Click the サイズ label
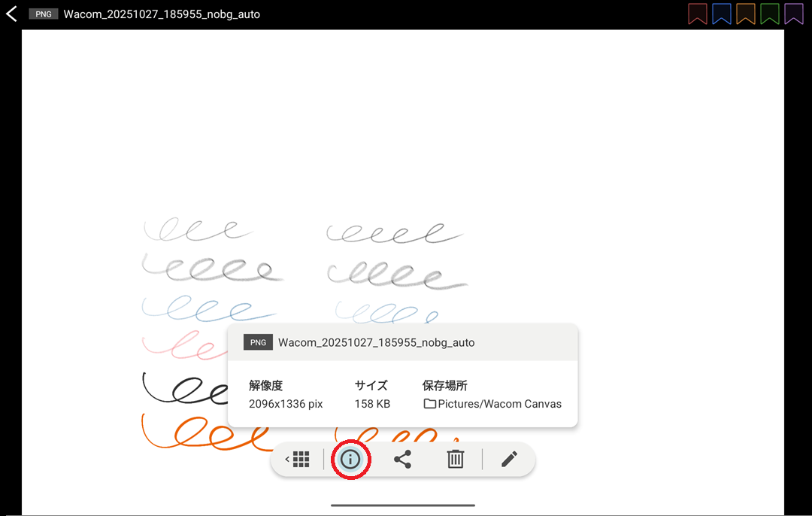 tap(371, 385)
